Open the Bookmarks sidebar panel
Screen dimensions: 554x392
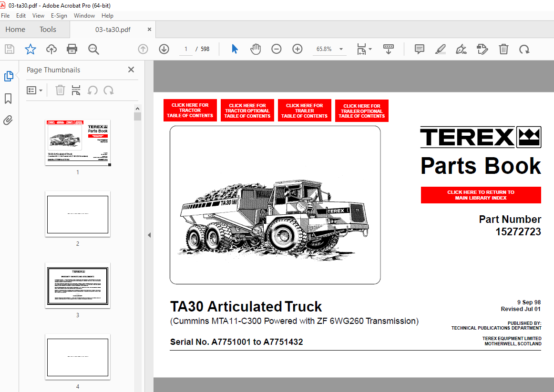(8, 99)
